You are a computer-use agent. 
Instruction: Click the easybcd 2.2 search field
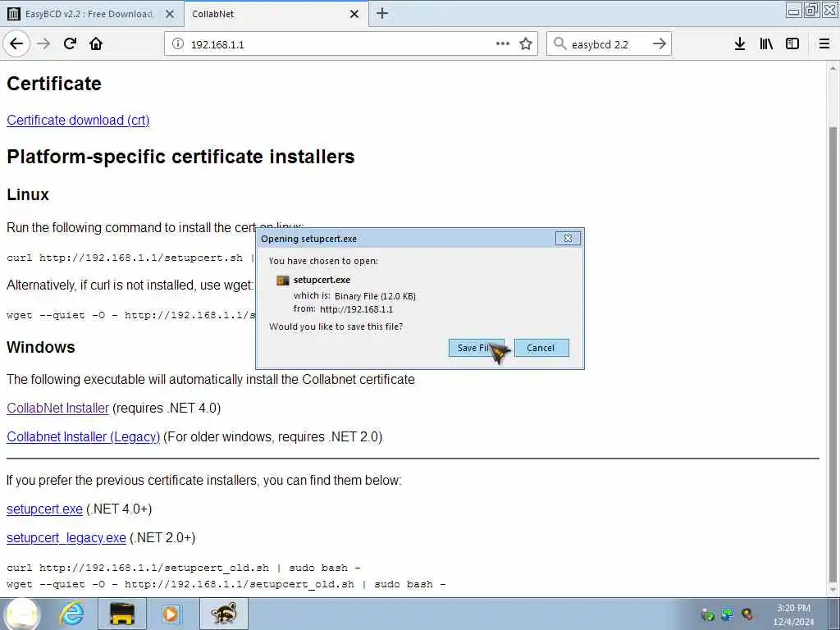(x=609, y=44)
